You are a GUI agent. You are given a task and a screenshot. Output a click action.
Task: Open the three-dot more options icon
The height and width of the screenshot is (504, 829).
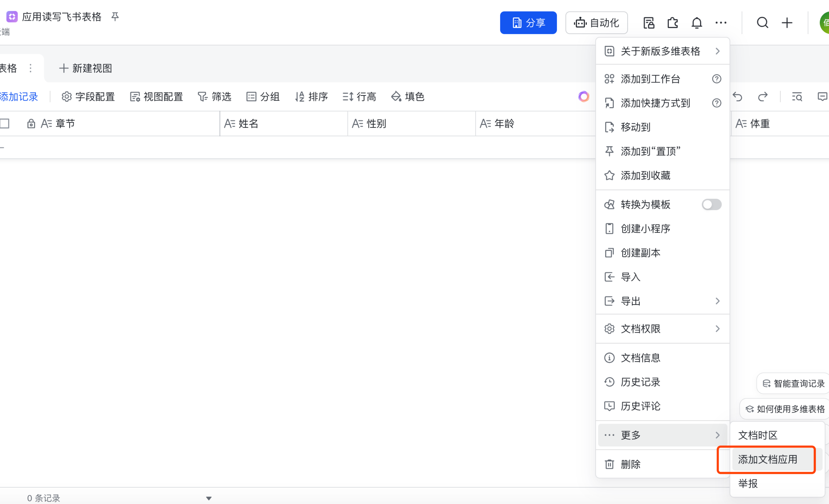click(721, 23)
